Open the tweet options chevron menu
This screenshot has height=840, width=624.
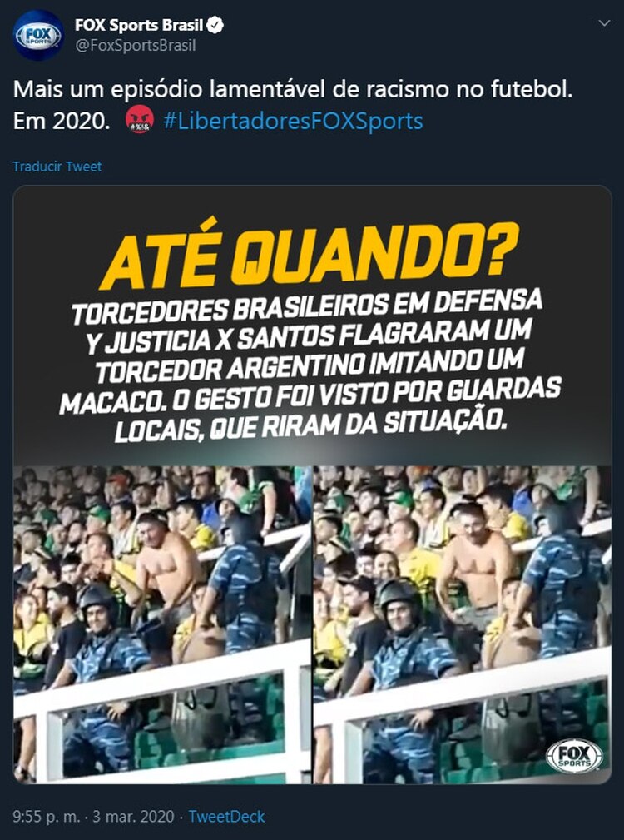tap(604, 23)
